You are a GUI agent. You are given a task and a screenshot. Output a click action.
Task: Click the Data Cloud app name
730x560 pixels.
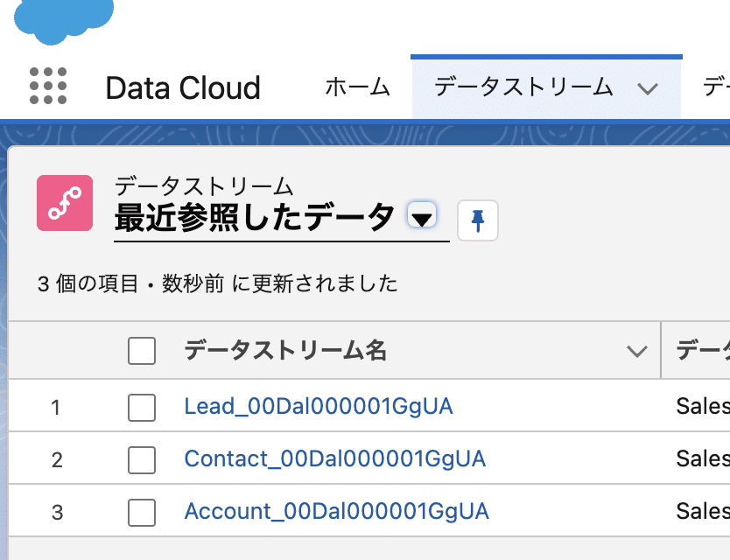tap(183, 87)
